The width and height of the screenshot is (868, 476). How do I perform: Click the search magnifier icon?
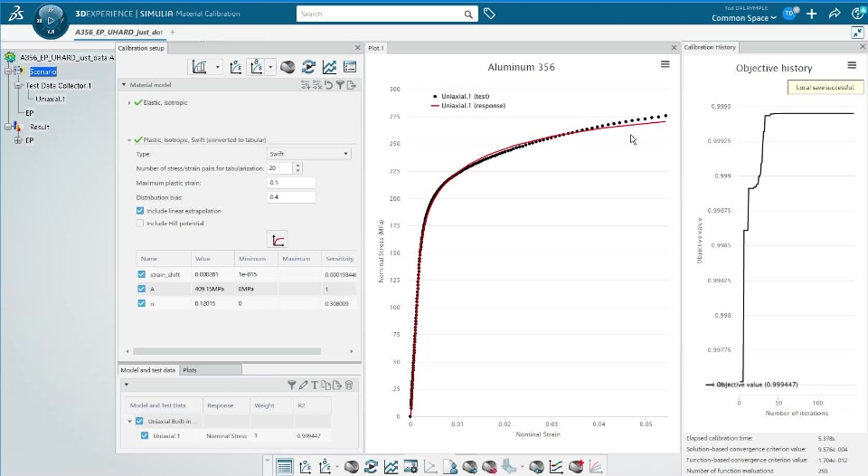coord(468,14)
